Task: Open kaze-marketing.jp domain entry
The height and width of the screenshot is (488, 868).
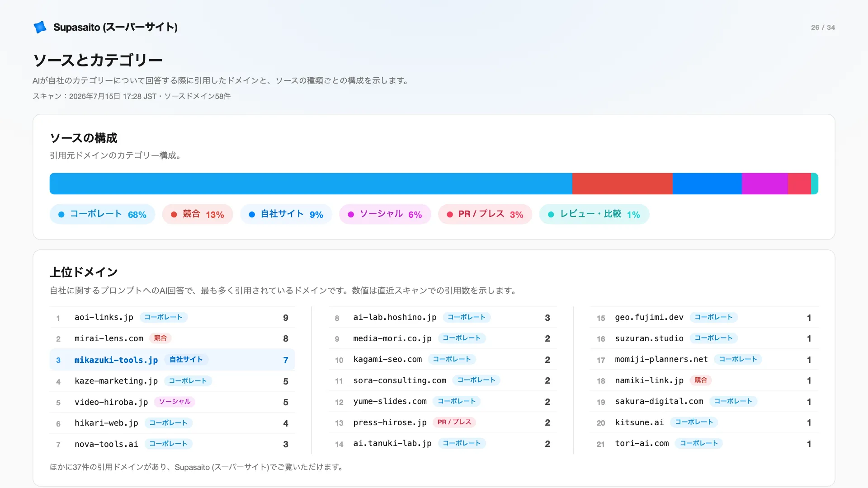Action: 172,381
